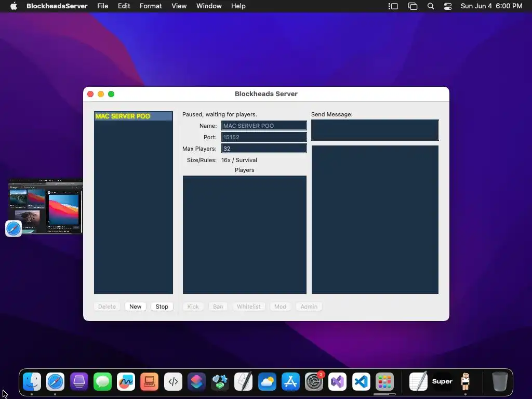Open the code brackets app dock icon
The height and width of the screenshot is (399, 532).
(x=173, y=381)
